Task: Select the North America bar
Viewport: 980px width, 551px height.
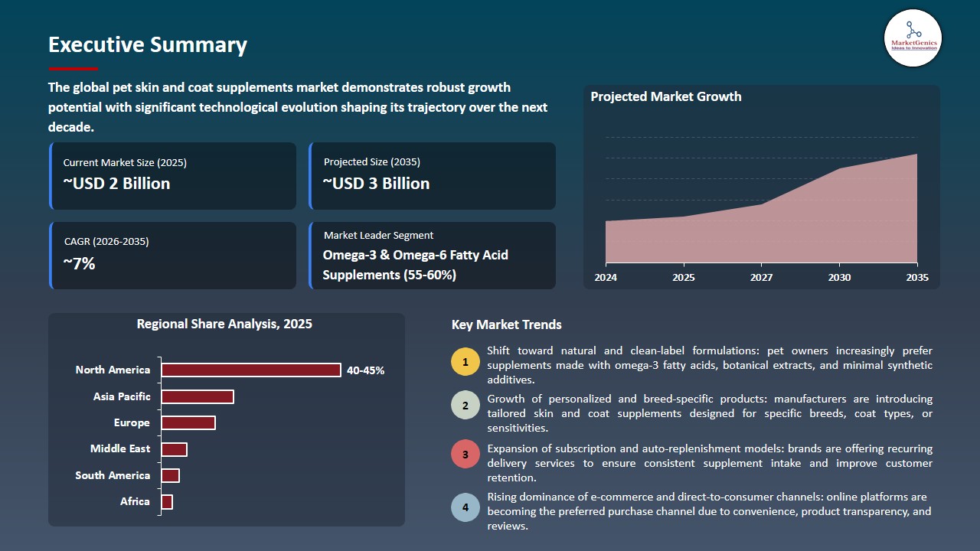Action: pos(251,370)
